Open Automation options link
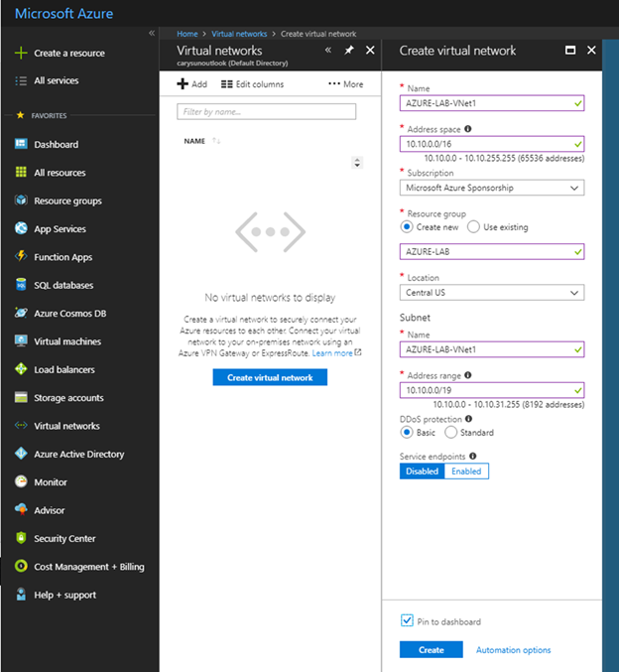619x672 pixels. [x=513, y=650]
